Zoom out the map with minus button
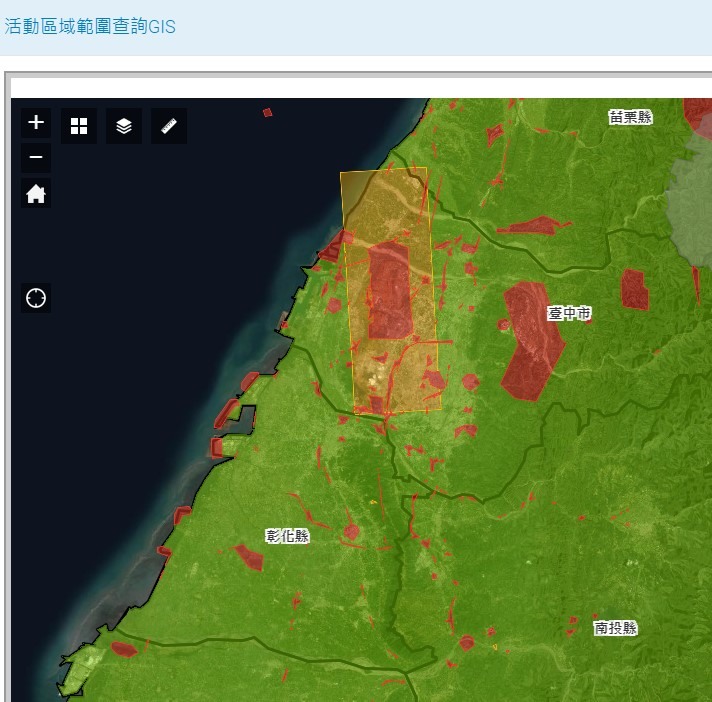 coord(36,158)
